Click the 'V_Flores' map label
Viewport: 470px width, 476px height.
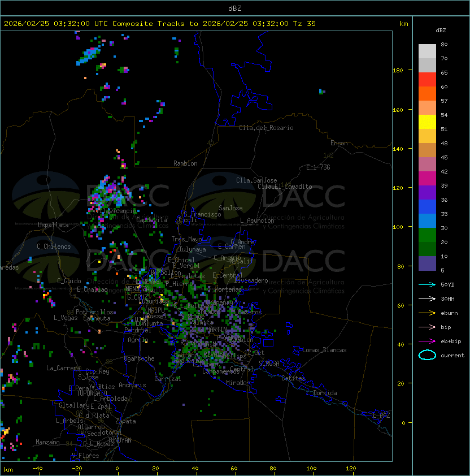(85, 456)
